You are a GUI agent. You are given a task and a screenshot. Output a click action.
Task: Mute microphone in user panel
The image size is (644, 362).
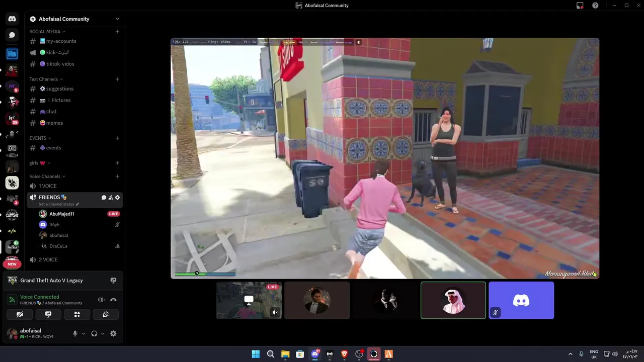75,333
